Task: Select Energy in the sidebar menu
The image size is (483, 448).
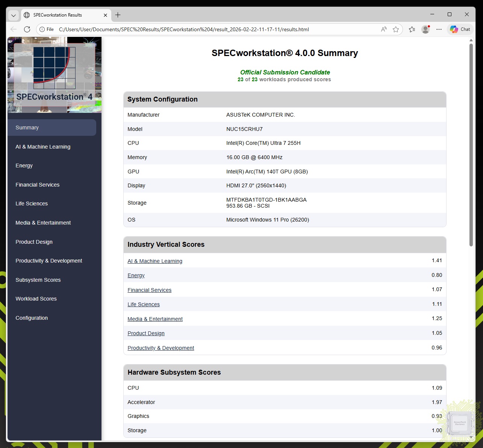Action: [24, 166]
